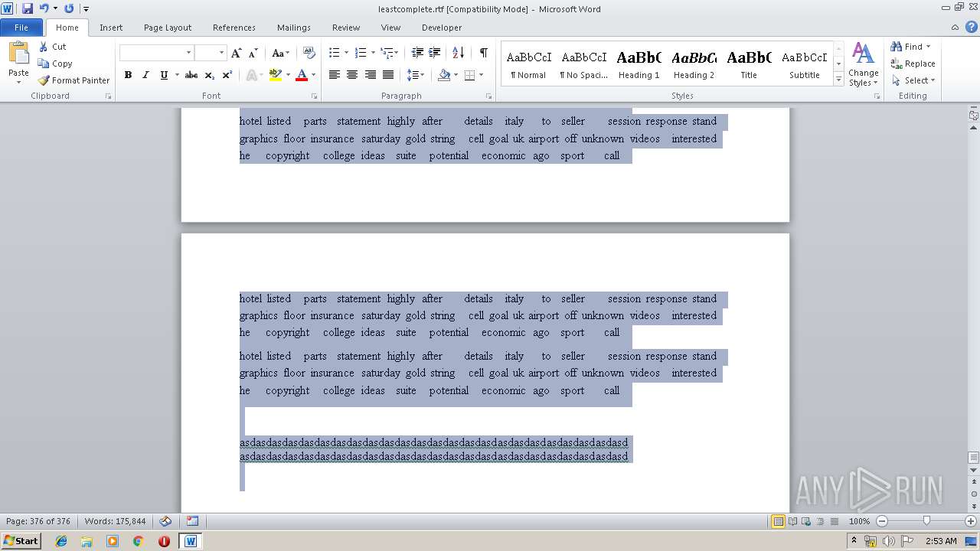Apply strikethrough to the selected text
980x551 pixels.
point(191,75)
